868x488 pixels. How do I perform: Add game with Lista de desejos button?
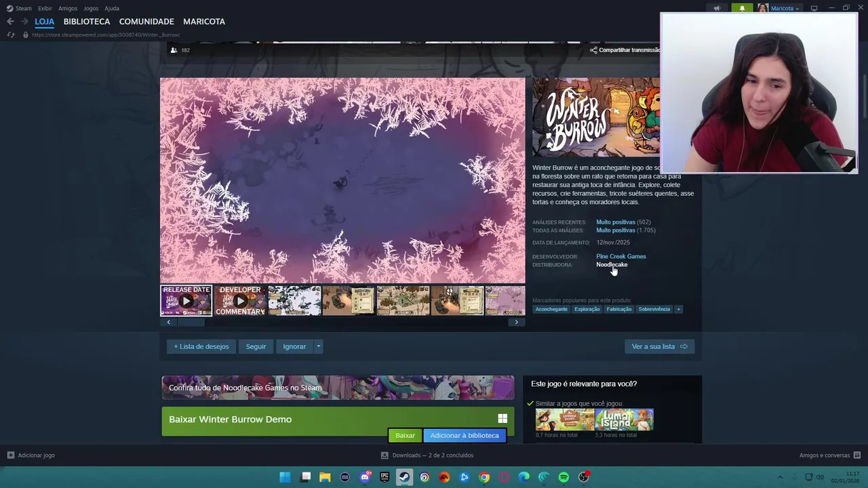tap(201, 346)
